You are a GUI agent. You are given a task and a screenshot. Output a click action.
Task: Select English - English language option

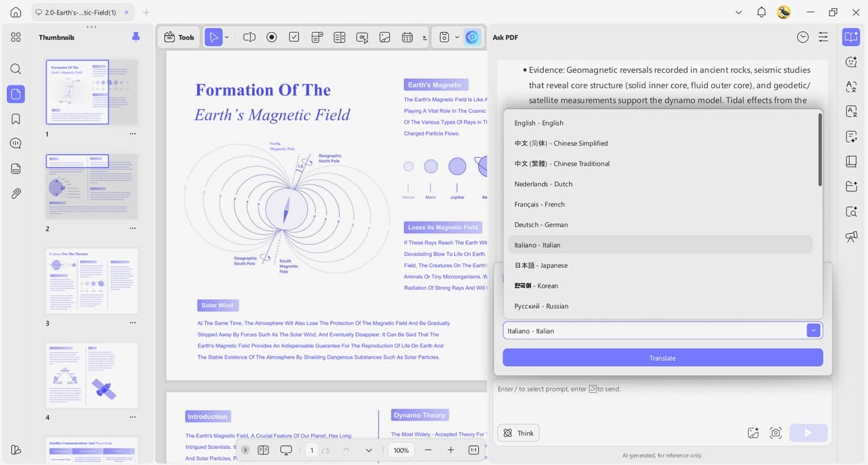(x=660, y=123)
